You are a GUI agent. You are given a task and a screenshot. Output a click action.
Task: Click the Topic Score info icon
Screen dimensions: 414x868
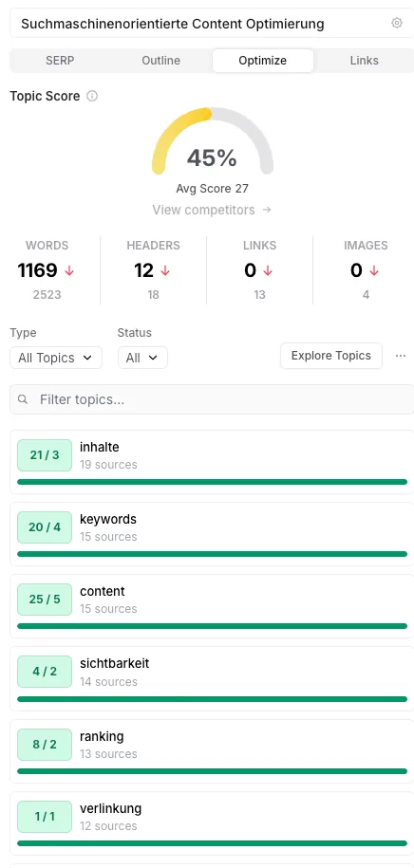coord(92,97)
